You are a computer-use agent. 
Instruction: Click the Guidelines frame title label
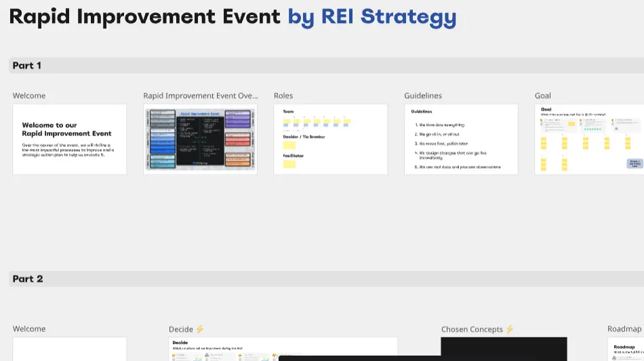[423, 95]
